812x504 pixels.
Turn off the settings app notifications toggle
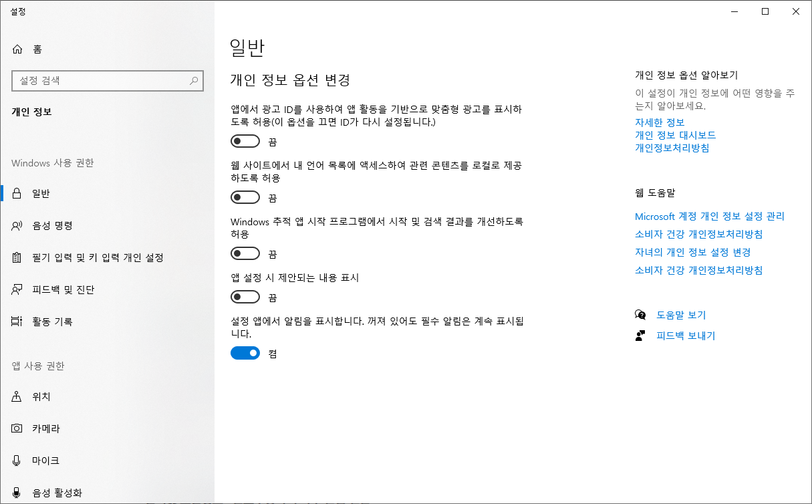pos(245,352)
